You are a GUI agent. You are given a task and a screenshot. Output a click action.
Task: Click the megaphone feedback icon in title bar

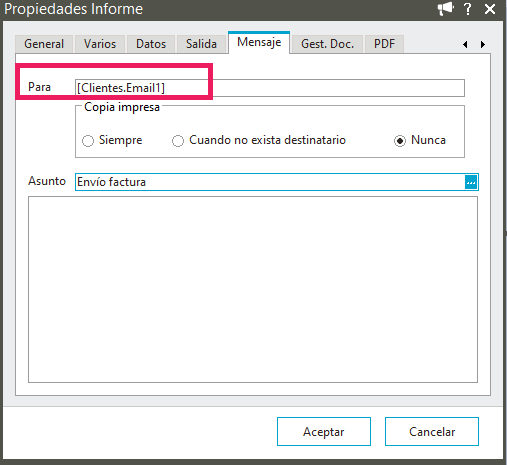click(x=446, y=9)
